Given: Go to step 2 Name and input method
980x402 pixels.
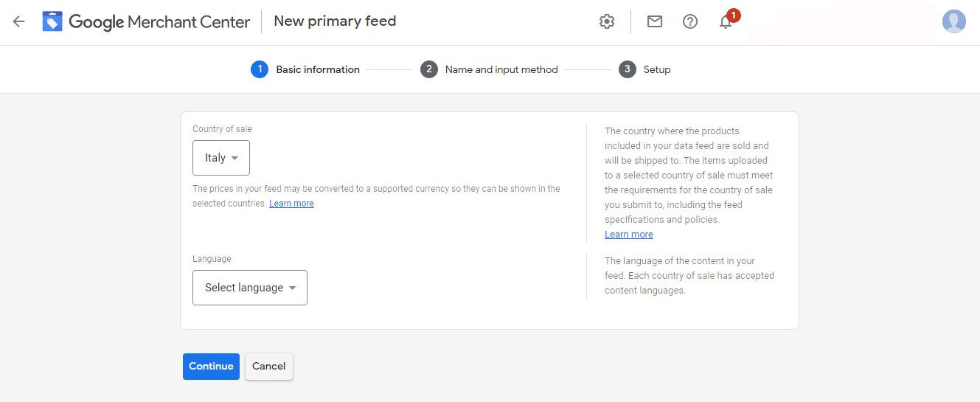Looking at the screenshot, I should [x=490, y=69].
